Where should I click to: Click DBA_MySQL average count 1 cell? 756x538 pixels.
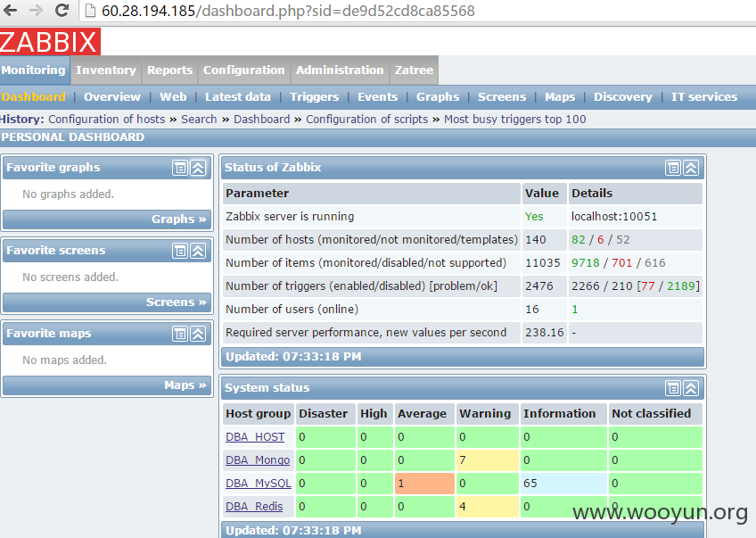point(424,483)
